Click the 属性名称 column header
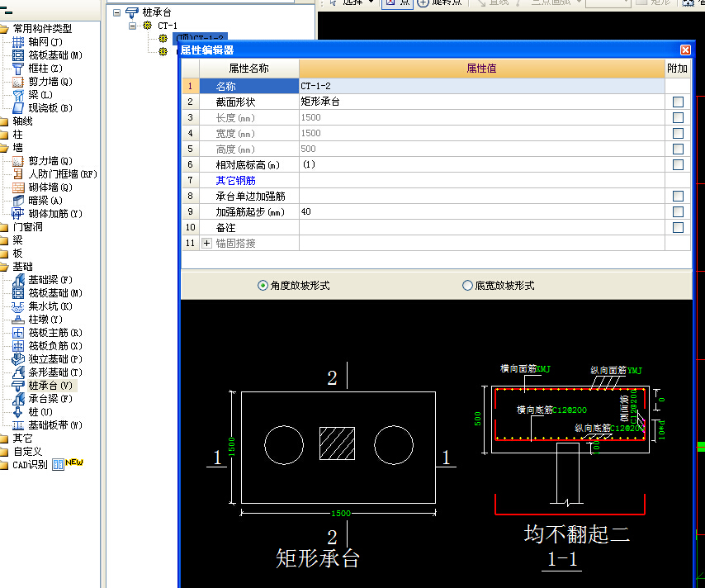This screenshot has height=588, width=705. (x=249, y=69)
